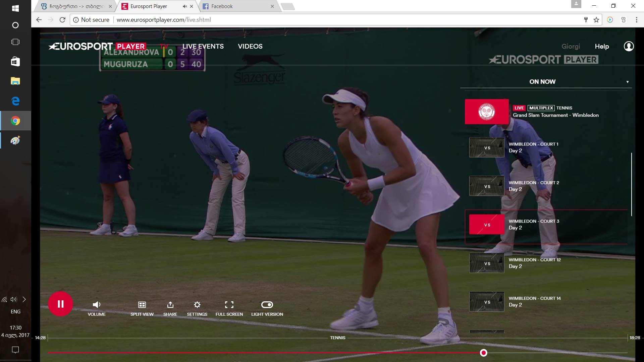Toggle the Light Version switch

coord(267,305)
